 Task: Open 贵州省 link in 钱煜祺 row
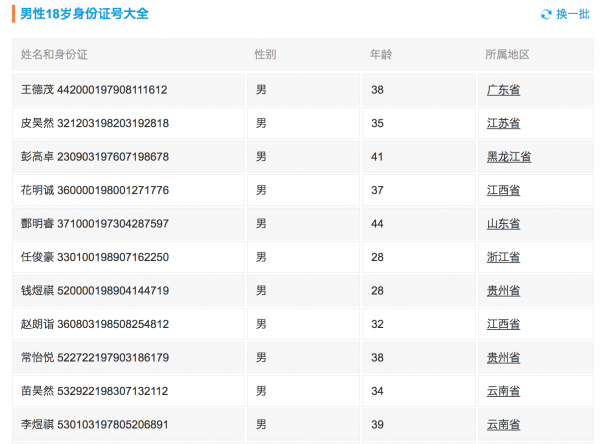coord(503,291)
